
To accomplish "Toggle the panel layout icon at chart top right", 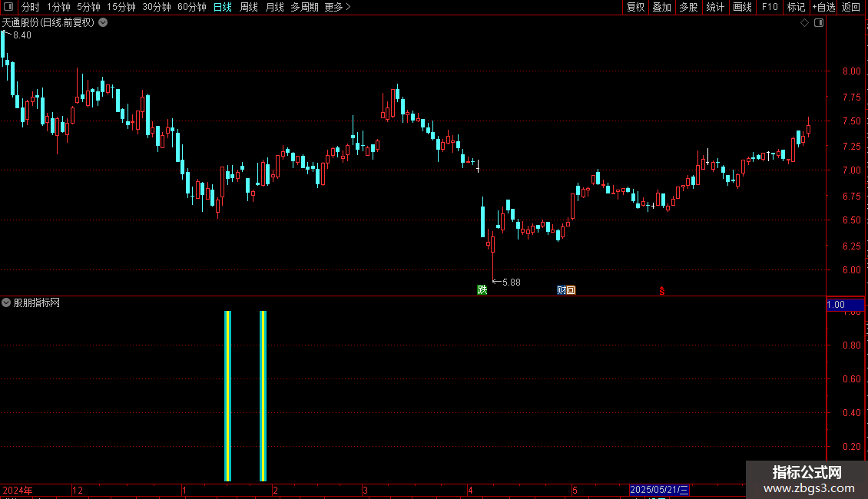I will point(819,23).
